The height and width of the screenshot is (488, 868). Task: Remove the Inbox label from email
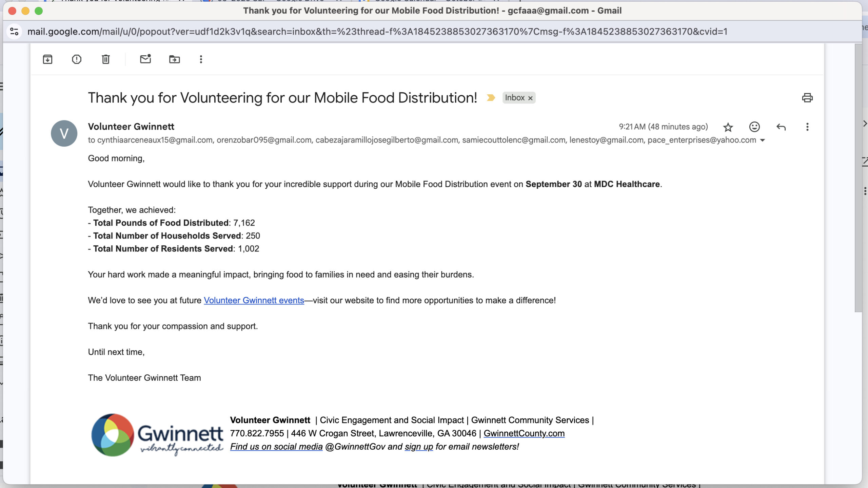(x=530, y=98)
